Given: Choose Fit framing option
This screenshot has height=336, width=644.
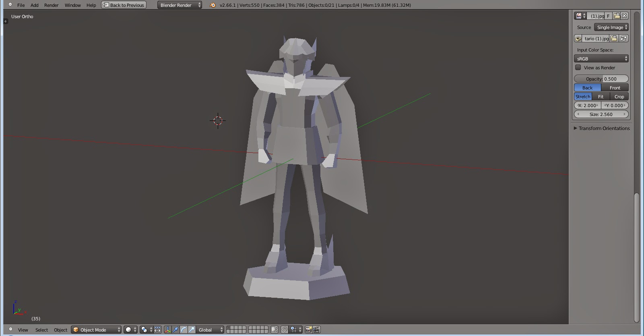Looking at the screenshot, I should [x=601, y=97].
